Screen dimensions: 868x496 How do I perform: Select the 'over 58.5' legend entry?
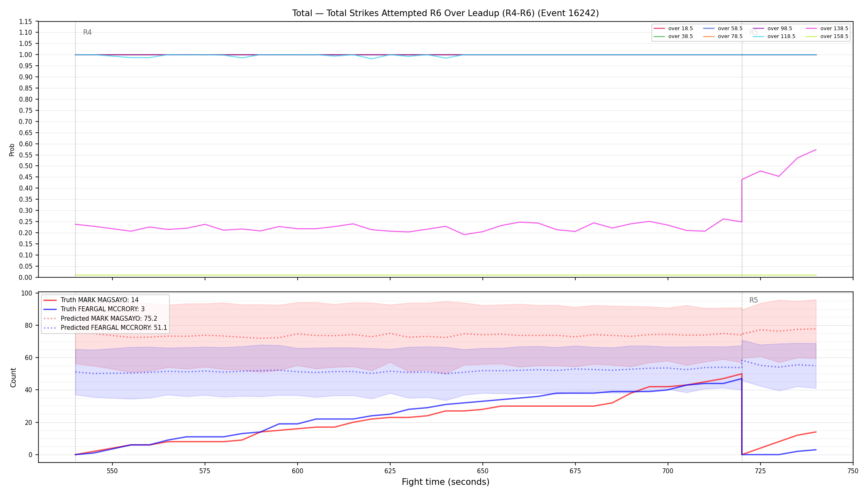[723, 29]
